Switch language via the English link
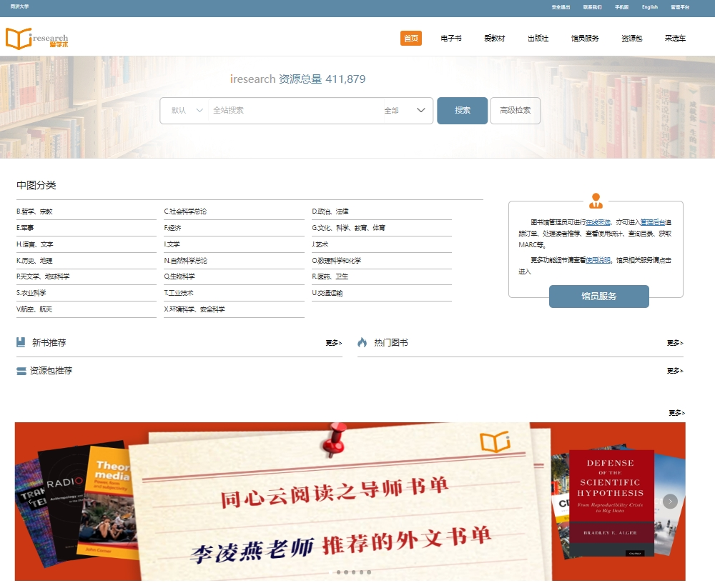 (x=649, y=7)
